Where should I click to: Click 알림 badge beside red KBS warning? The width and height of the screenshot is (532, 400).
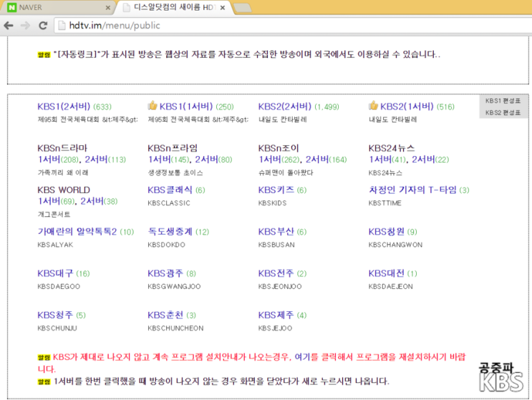pyautogui.click(x=44, y=357)
